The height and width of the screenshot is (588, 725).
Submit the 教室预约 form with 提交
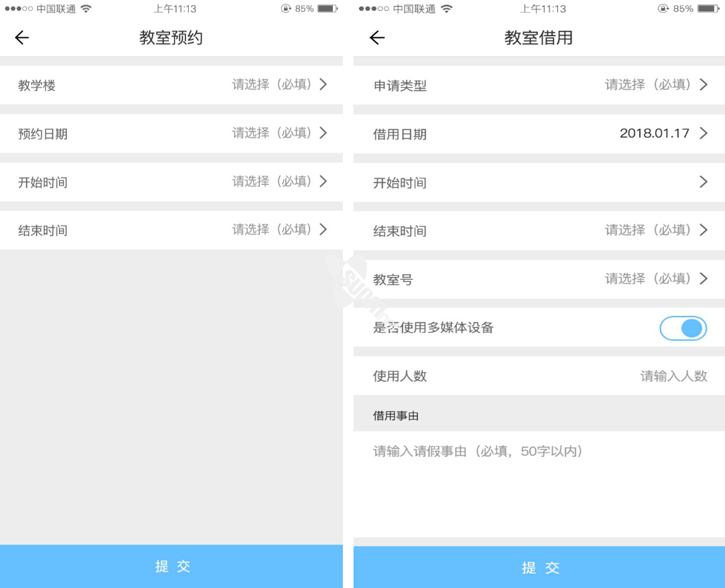[x=172, y=566]
